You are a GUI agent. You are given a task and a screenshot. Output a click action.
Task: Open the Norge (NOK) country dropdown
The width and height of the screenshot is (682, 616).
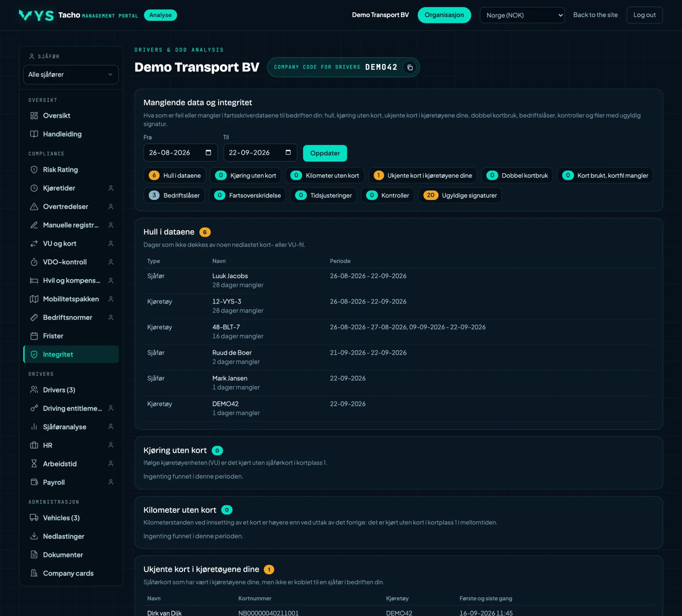tap(522, 15)
